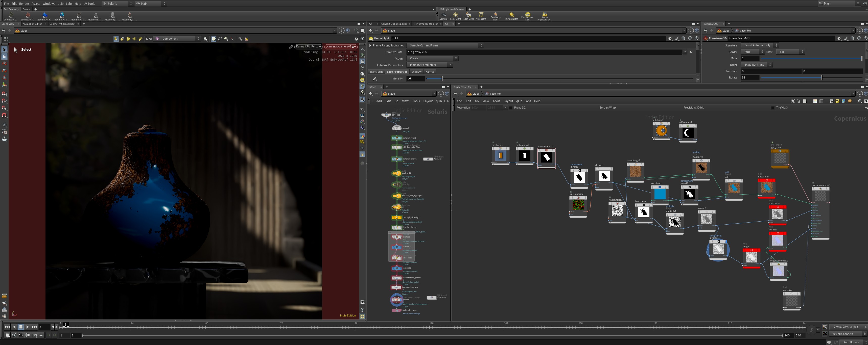Expand the Frame Range/Subframes section
This screenshot has width=868, height=345.
click(370, 45)
